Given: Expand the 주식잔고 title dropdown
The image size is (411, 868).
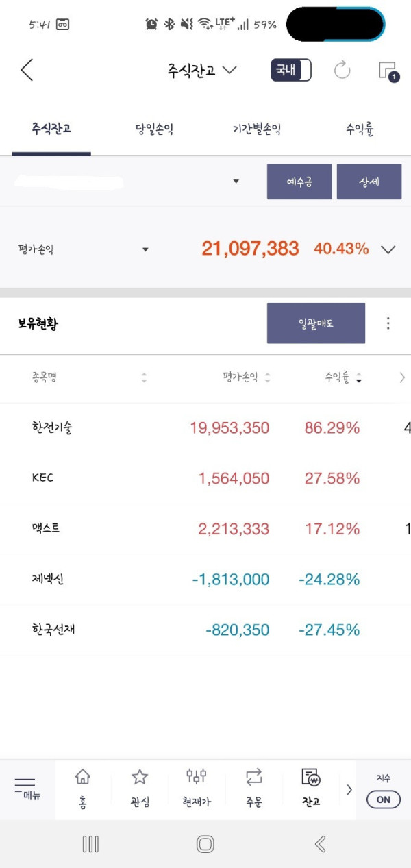Looking at the screenshot, I should (x=203, y=70).
